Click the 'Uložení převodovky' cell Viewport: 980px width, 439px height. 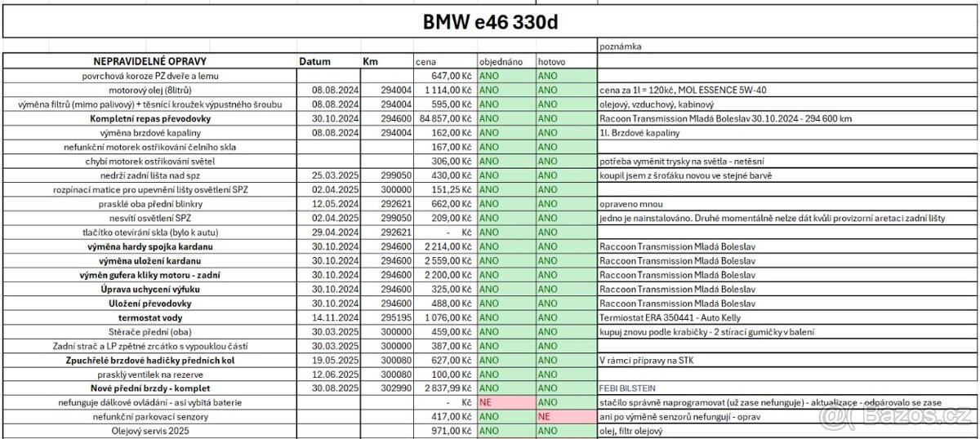(x=149, y=303)
